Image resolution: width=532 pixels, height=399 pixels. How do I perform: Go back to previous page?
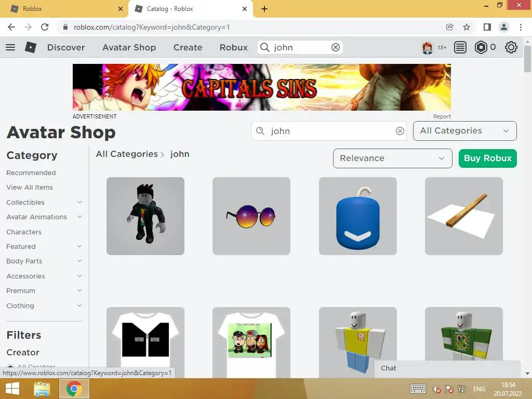pos(11,27)
